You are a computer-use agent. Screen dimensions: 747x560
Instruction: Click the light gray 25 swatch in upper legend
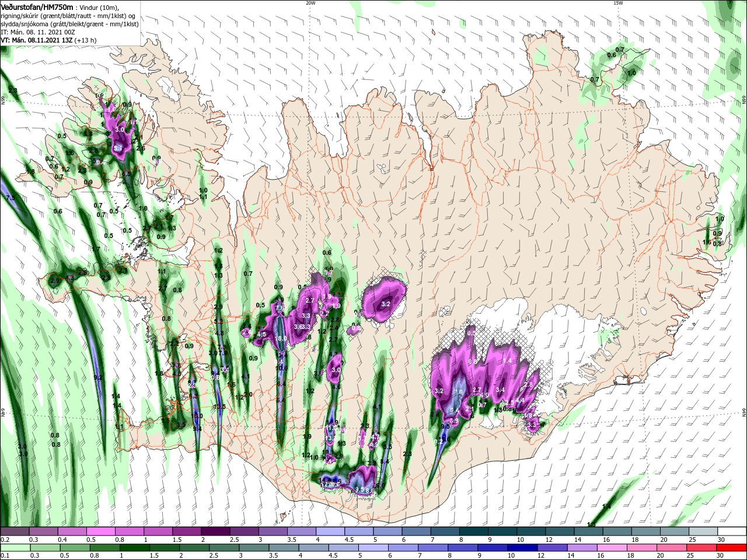(703, 531)
